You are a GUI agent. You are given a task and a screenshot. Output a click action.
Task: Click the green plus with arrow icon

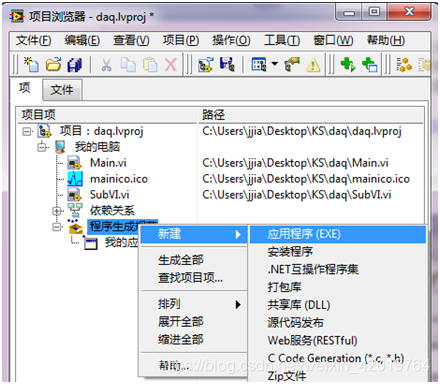[348, 64]
